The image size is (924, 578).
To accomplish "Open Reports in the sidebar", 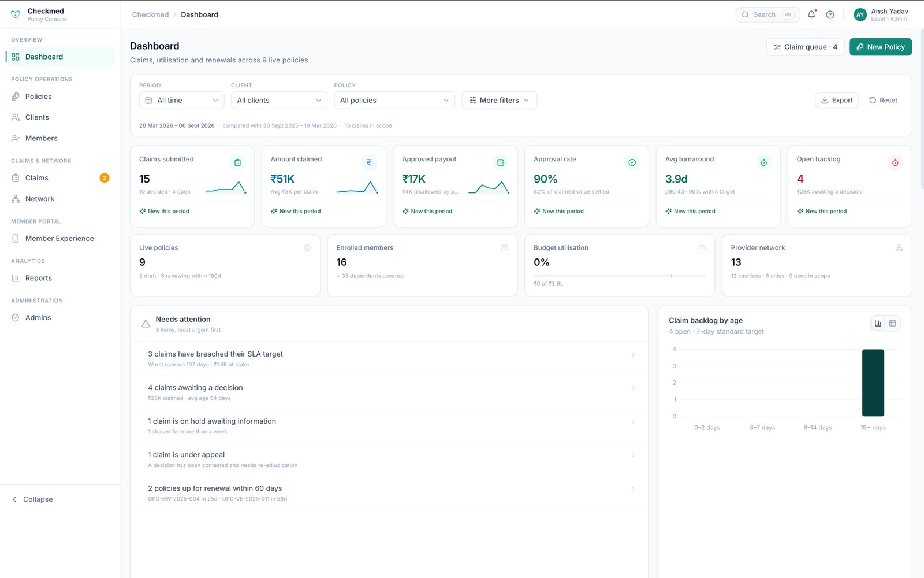I will pyautogui.click(x=60, y=278).
